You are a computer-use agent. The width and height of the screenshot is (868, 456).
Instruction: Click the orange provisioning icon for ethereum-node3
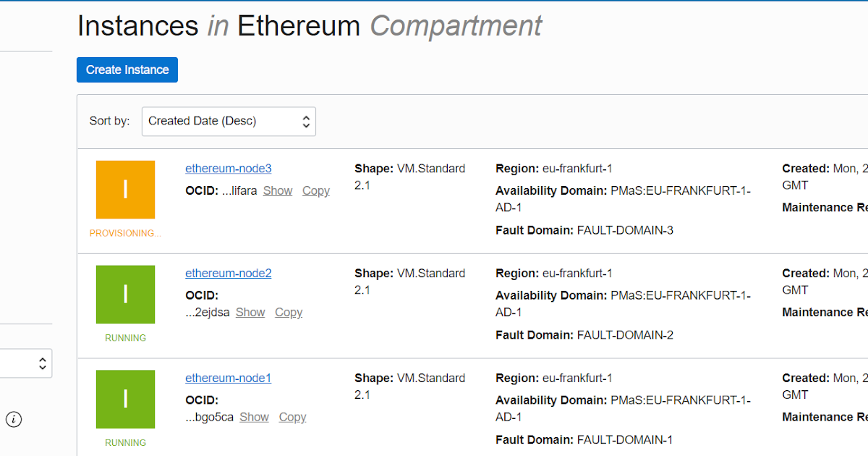[125, 190]
